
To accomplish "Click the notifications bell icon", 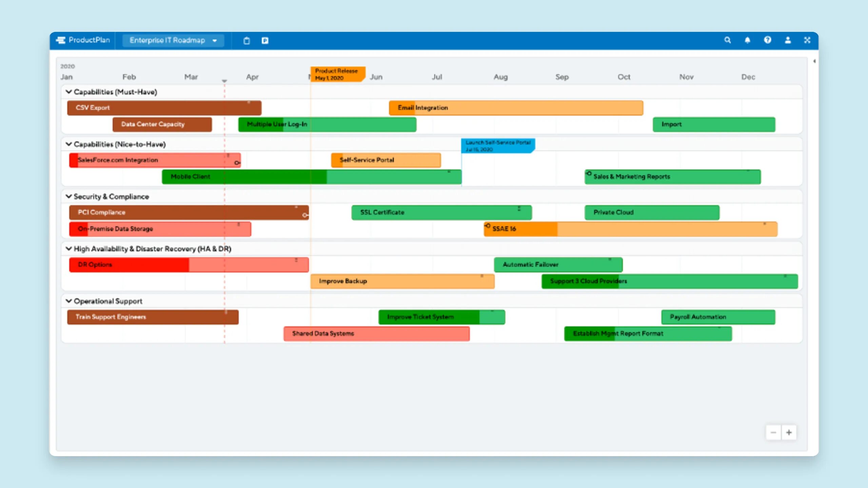I will click(747, 40).
